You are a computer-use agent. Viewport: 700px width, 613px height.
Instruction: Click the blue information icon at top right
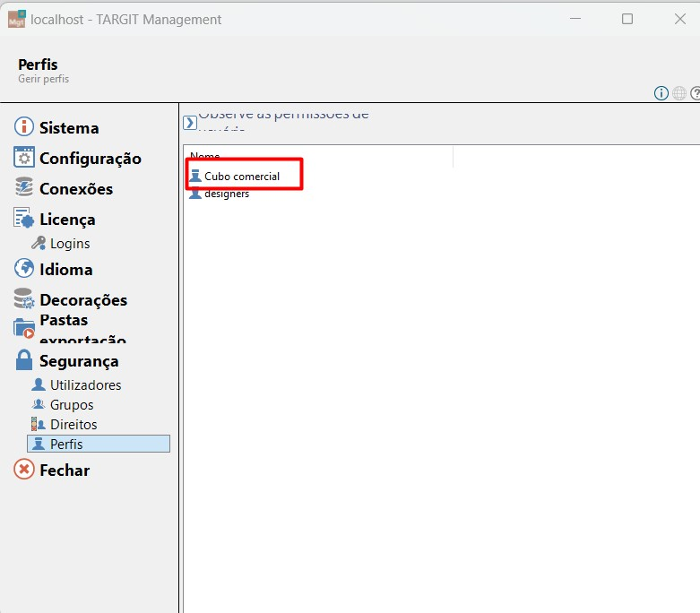[661, 93]
